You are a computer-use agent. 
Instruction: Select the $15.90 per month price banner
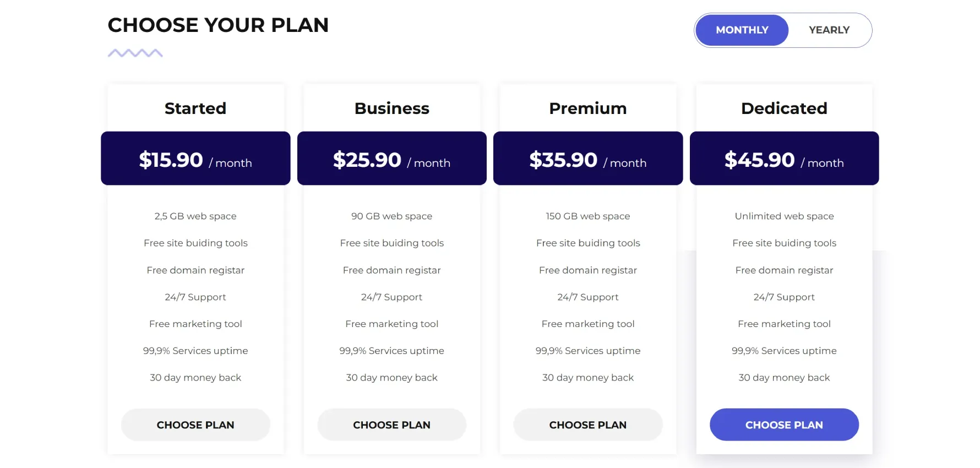(x=195, y=158)
